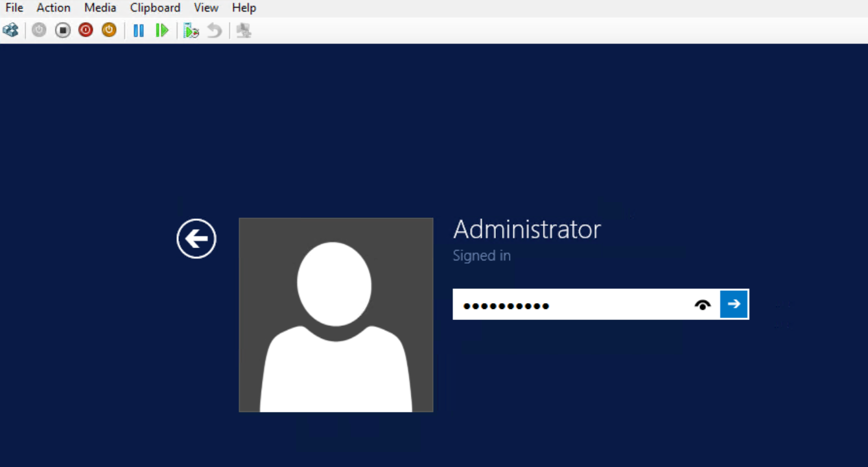The width and height of the screenshot is (868, 467).
Task: Click the grayed-out Start power icon
Action: [39, 30]
